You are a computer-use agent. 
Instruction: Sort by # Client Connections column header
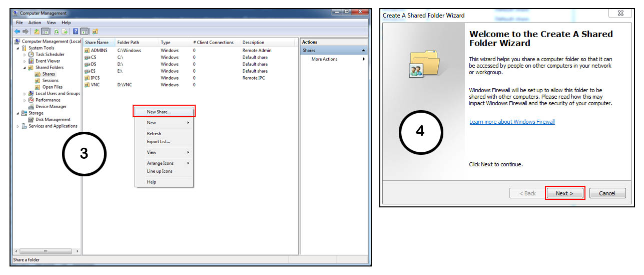click(216, 43)
